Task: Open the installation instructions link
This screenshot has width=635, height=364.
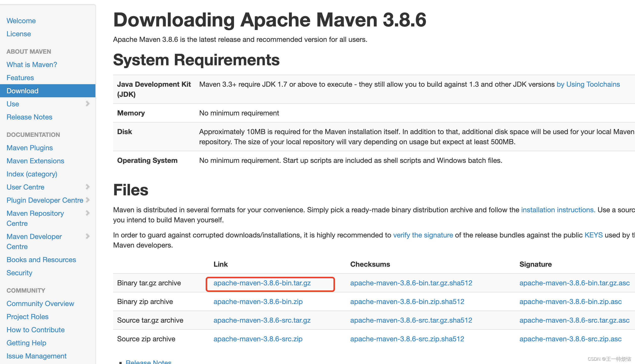Action: coord(558,210)
